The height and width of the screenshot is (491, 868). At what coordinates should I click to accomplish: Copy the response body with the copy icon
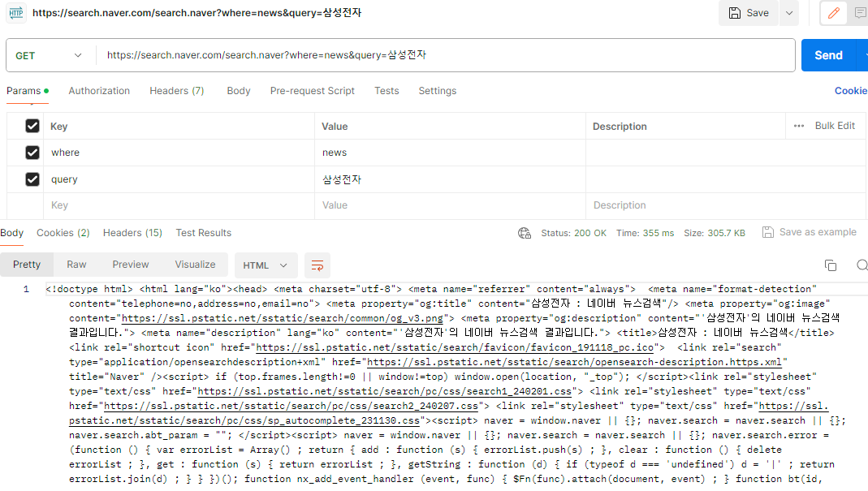pyautogui.click(x=831, y=265)
